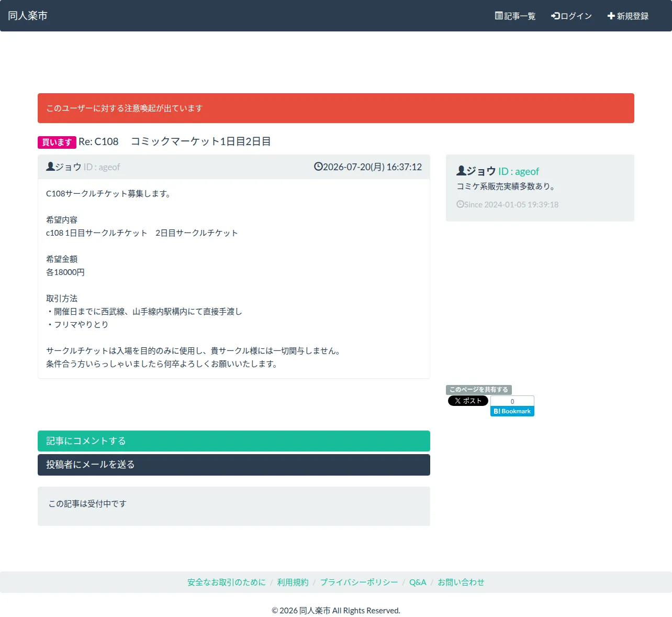Go to the ログイン login page
The image size is (672, 617).
(571, 16)
